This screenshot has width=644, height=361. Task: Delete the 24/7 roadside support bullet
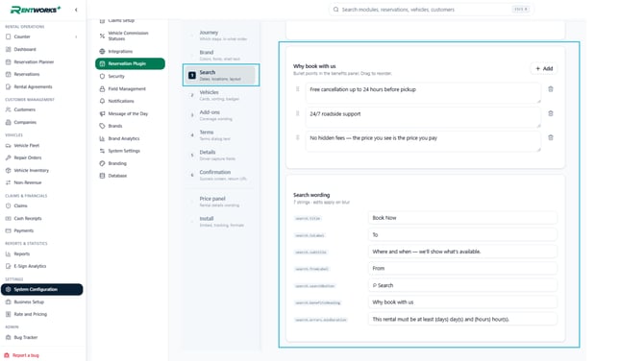[x=551, y=113]
